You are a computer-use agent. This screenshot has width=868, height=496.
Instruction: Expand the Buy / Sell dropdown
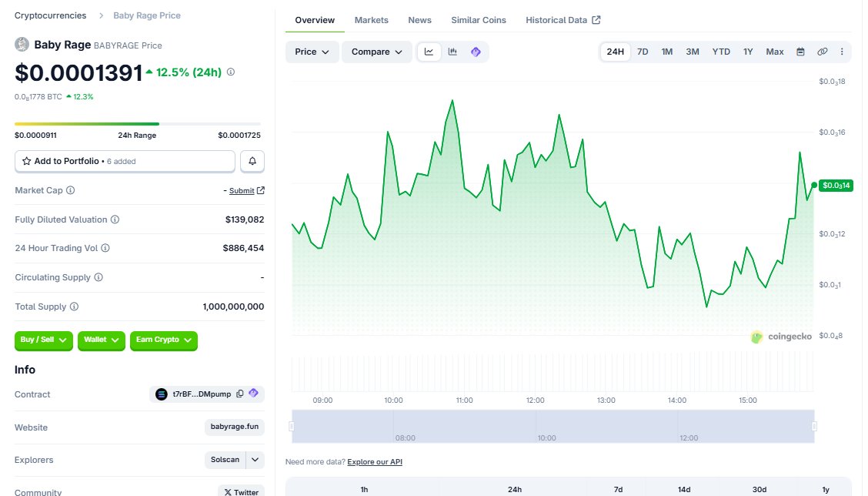coord(43,340)
